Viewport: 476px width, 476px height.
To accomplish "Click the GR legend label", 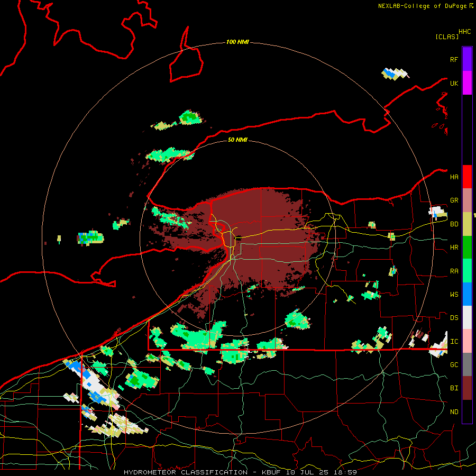I will click(454, 200).
